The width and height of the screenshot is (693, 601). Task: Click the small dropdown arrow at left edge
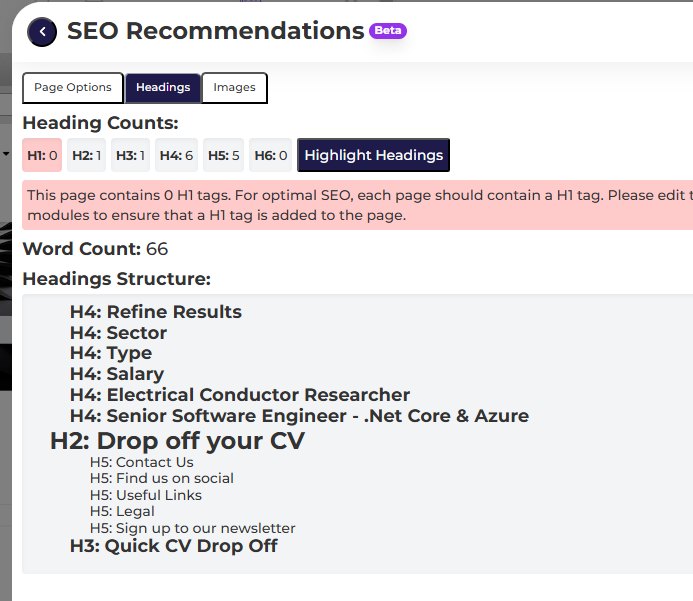pyautogui.click(x=6, y=154)
